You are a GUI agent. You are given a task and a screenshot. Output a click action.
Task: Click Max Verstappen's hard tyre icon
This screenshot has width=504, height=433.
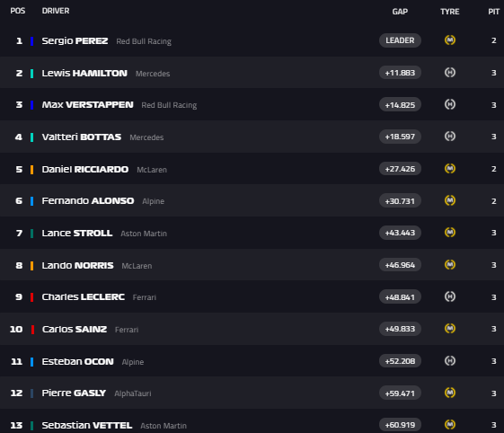[x=450, y=104]
